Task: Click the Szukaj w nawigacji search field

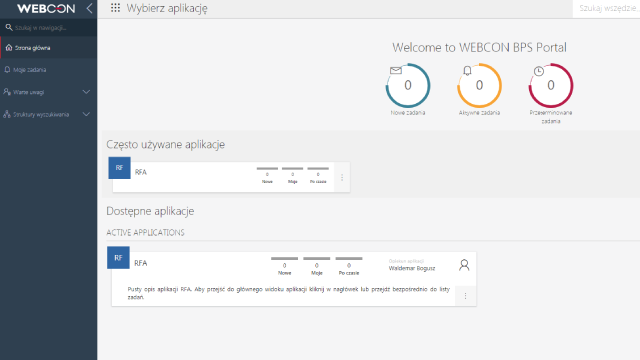Action: tap(49, 27)
